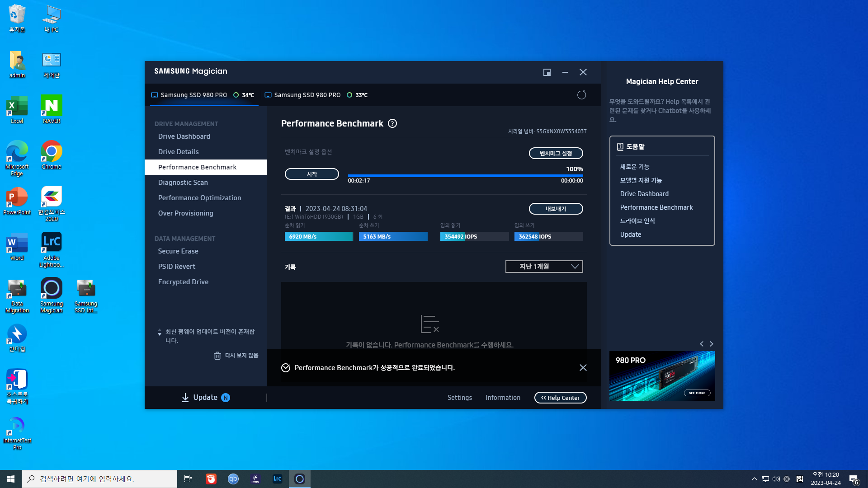The width and height of the screenshot is (868, 488).
Task: Open Task View on the taskbar
Action: [x=188, y=479]
